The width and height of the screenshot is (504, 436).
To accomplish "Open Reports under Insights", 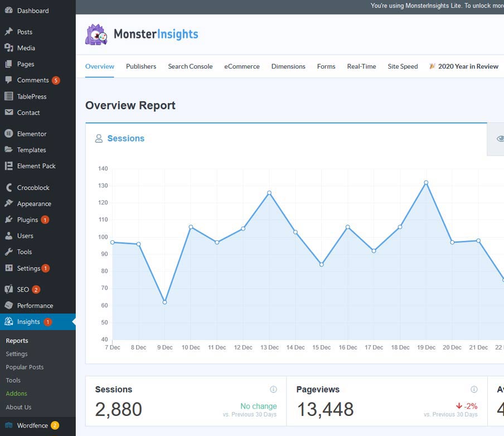I will 17,341.
